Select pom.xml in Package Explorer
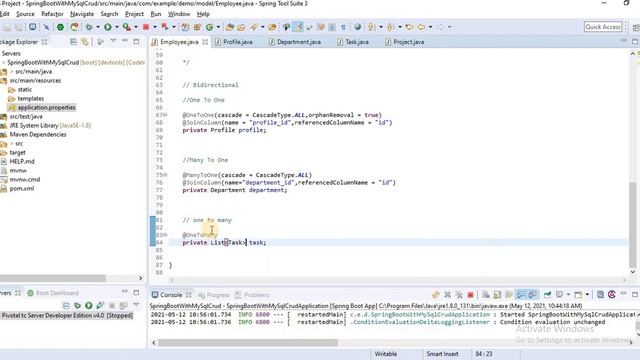 [22, 189]
